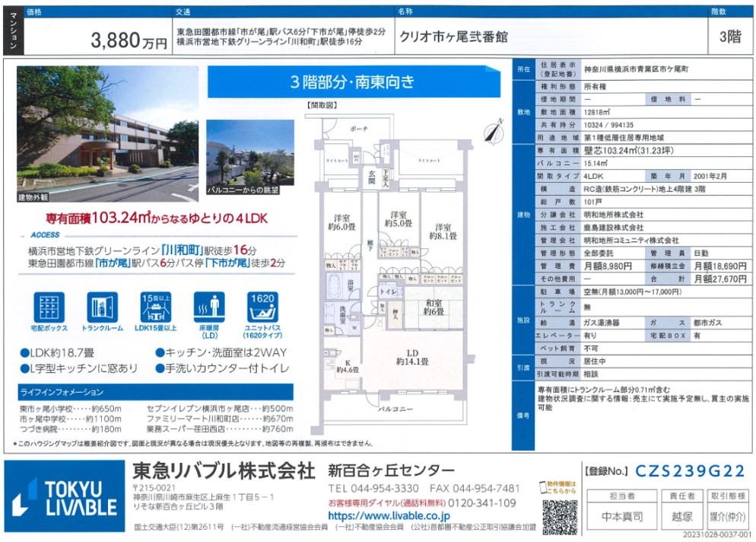Click the ライフインフォメーション section header
Viewport: 756px width, 542px height.
click(62, 392)
